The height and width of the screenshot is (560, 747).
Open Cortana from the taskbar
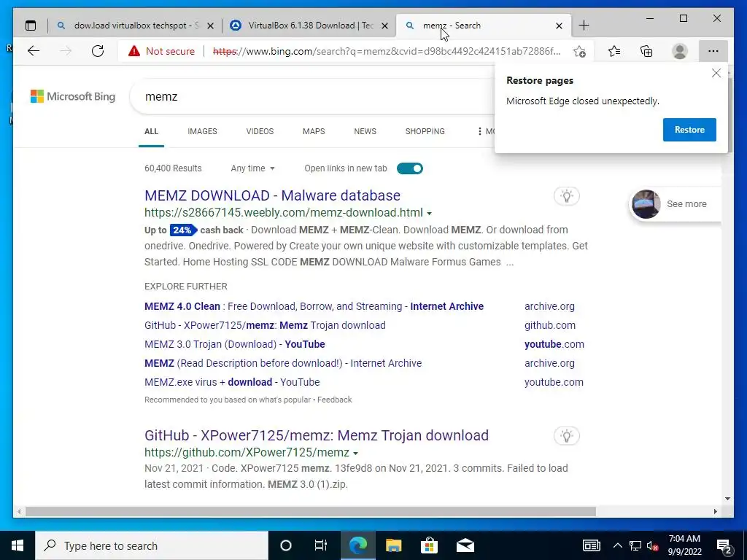tap(285, 545)
